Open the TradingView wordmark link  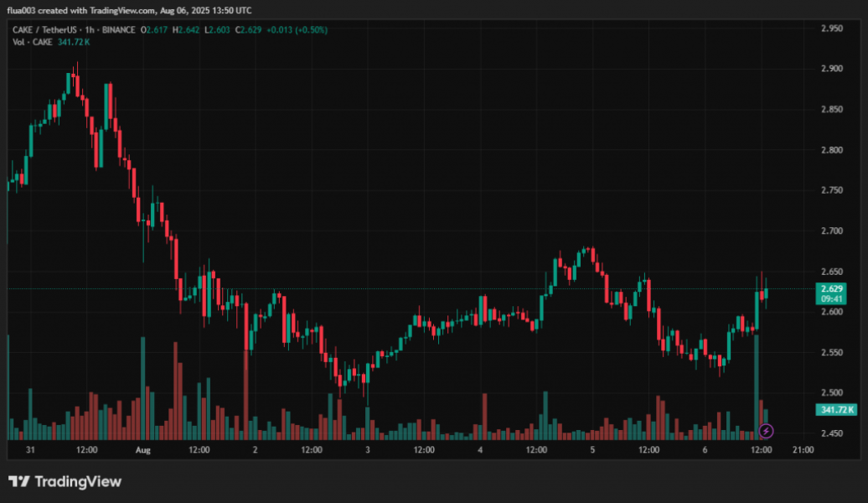(78, 481)
